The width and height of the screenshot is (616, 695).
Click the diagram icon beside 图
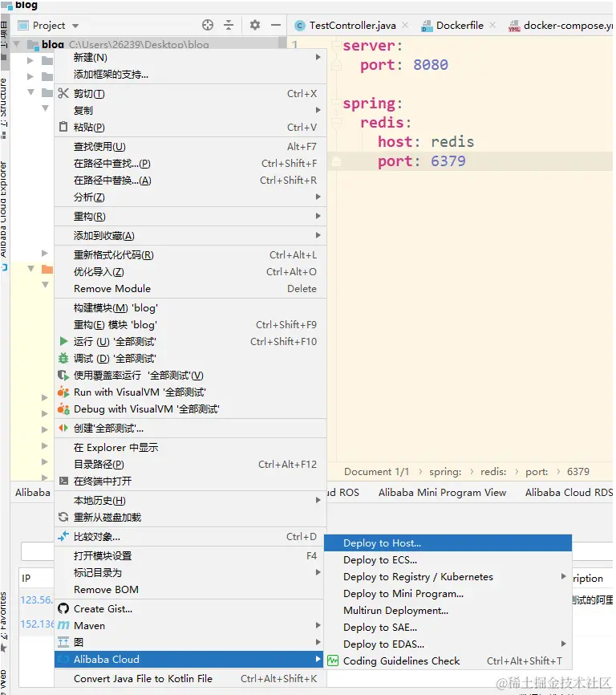[x=63, y=642]
